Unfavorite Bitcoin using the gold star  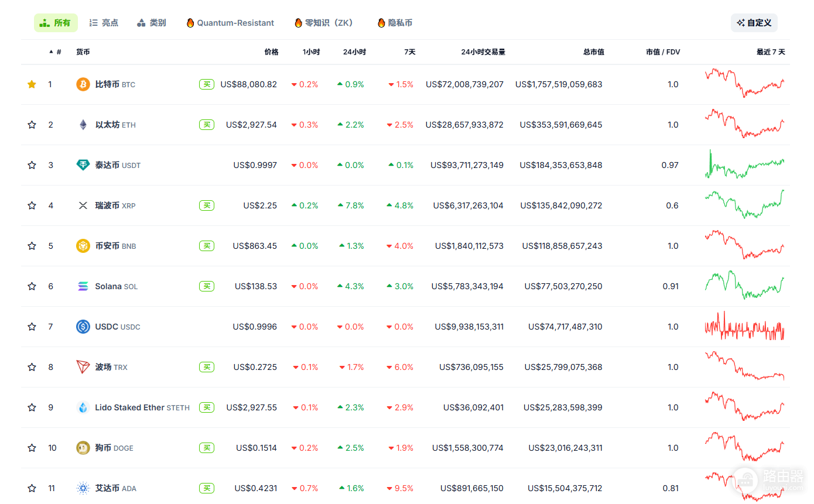pos(32,84)
